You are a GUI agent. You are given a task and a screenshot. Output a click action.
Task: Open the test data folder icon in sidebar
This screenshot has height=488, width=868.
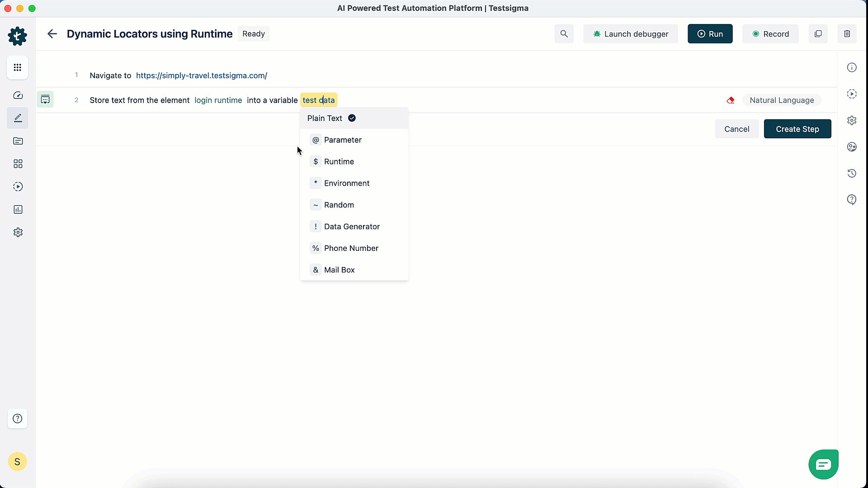[x=18, y=141]
